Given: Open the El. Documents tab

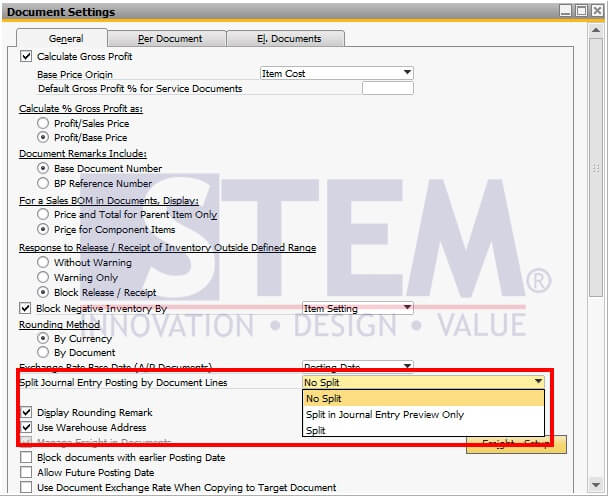Looking at the screenshot, I should tap(286, 39).
